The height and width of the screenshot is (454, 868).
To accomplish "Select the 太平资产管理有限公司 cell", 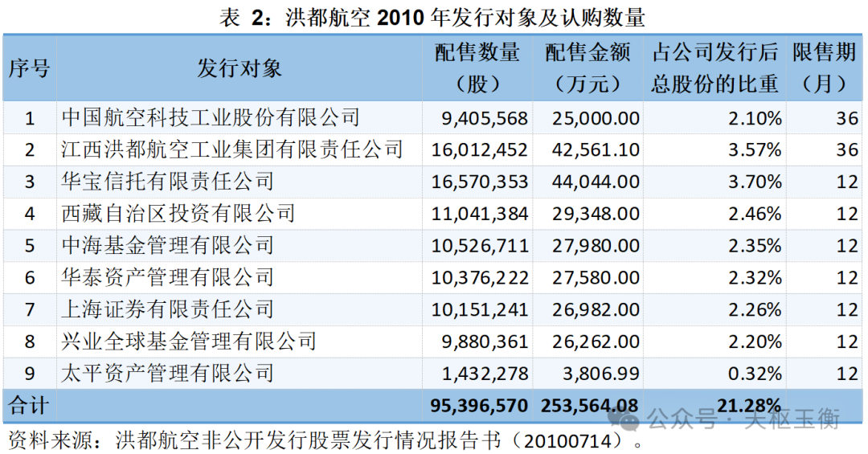I will (x=168, y=373).
